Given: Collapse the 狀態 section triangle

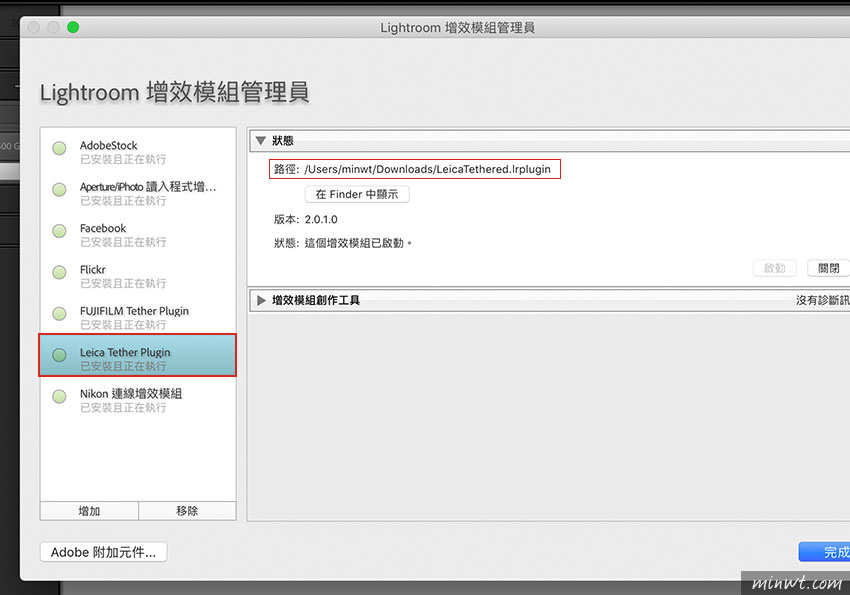Looking at the screenshot, I should (x=261, y=141).
